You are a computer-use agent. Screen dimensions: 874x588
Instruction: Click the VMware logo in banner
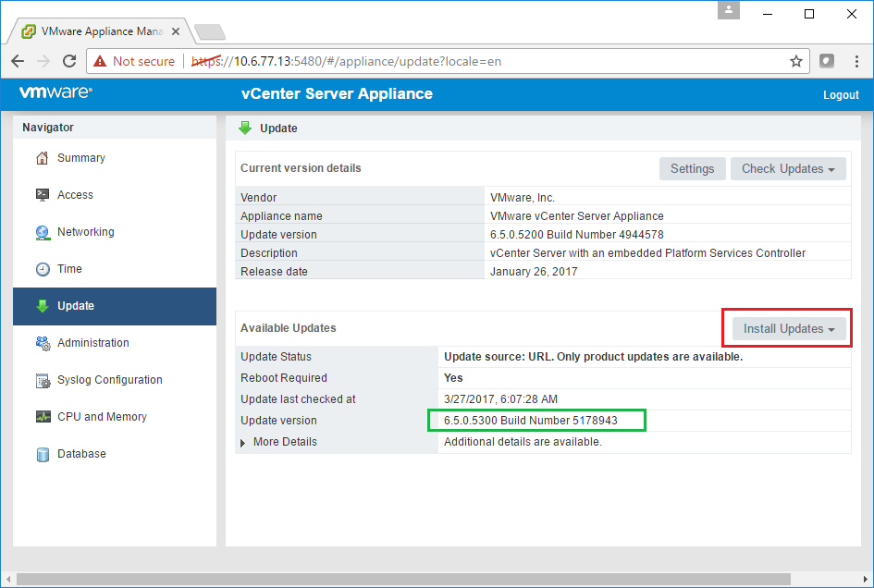[x=55, y=92]
